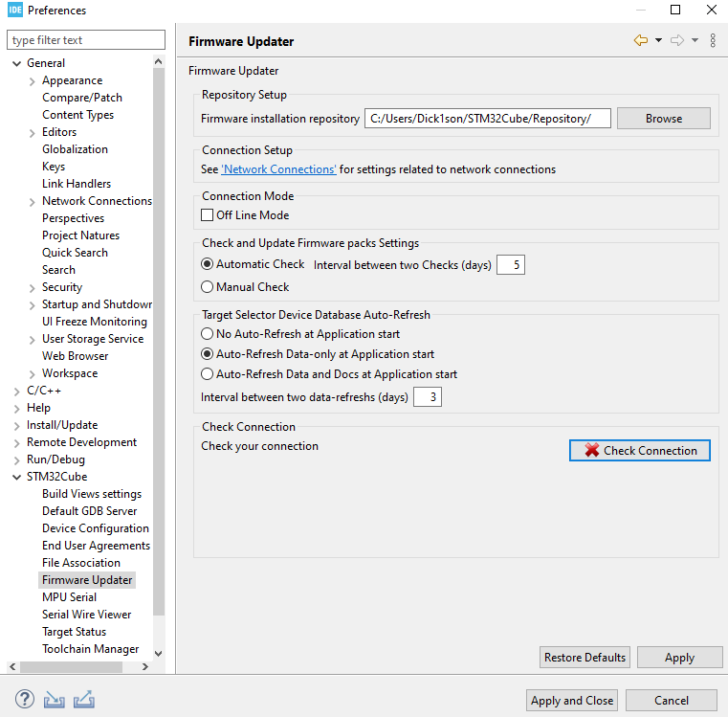The height and width of the screenshot is (717, 728).
Task: Open the three-dot view menu icon
Action: click(713, 40)
